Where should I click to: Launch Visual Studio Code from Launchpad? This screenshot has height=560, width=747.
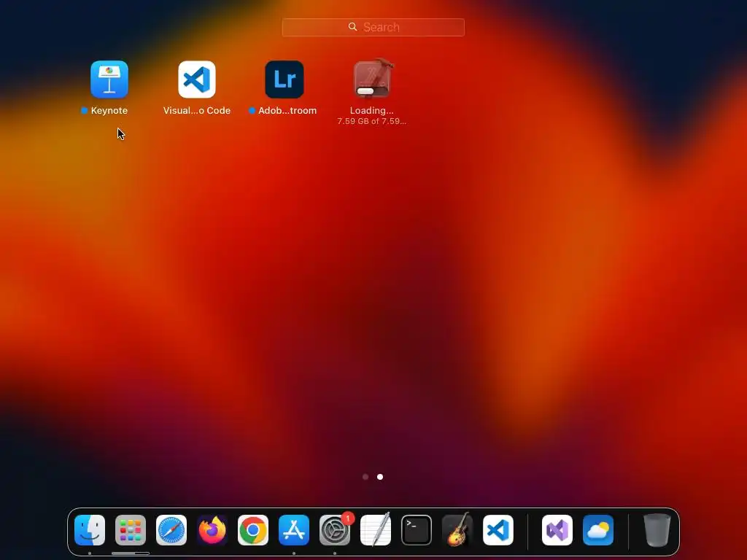(x=197, y=79)
